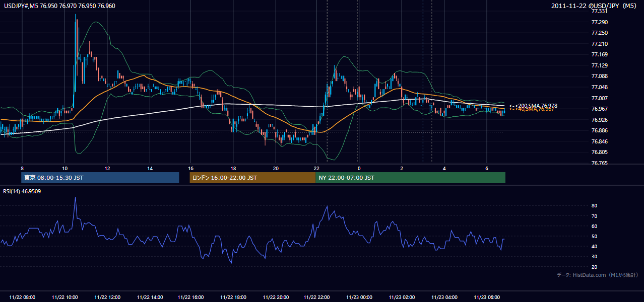Click the RSI scale value 20
644x302 pixels.
point(595,267)
